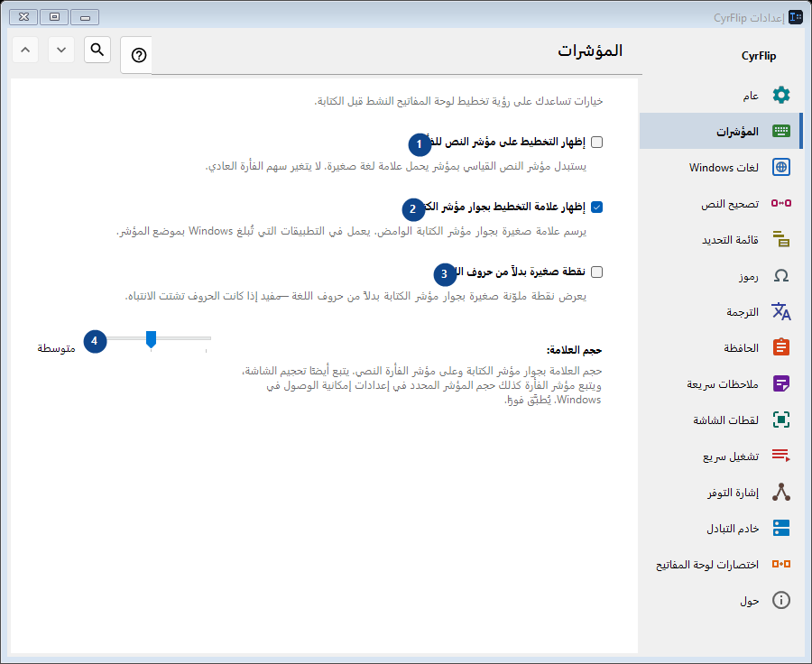Enable small dot instead of letters checkbox

coord(596,272)
